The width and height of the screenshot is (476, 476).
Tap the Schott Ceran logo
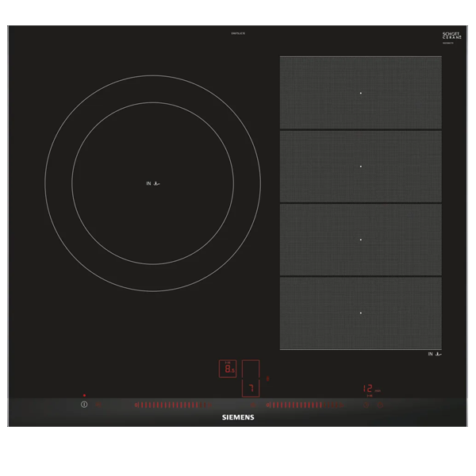[451, 36]
